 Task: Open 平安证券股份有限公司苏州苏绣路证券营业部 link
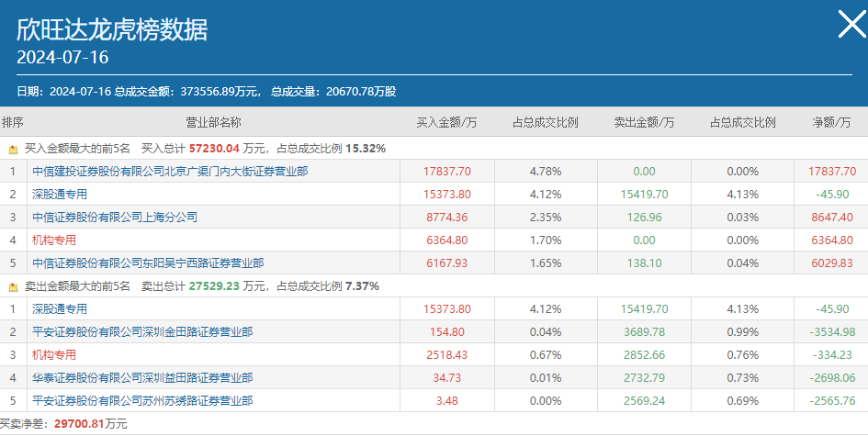click(x=142, y=401)
